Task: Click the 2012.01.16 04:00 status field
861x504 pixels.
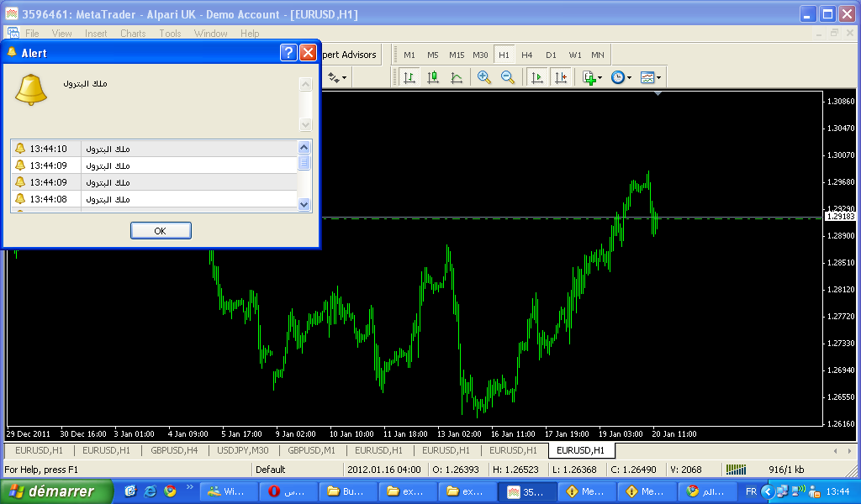Action: 383,470
